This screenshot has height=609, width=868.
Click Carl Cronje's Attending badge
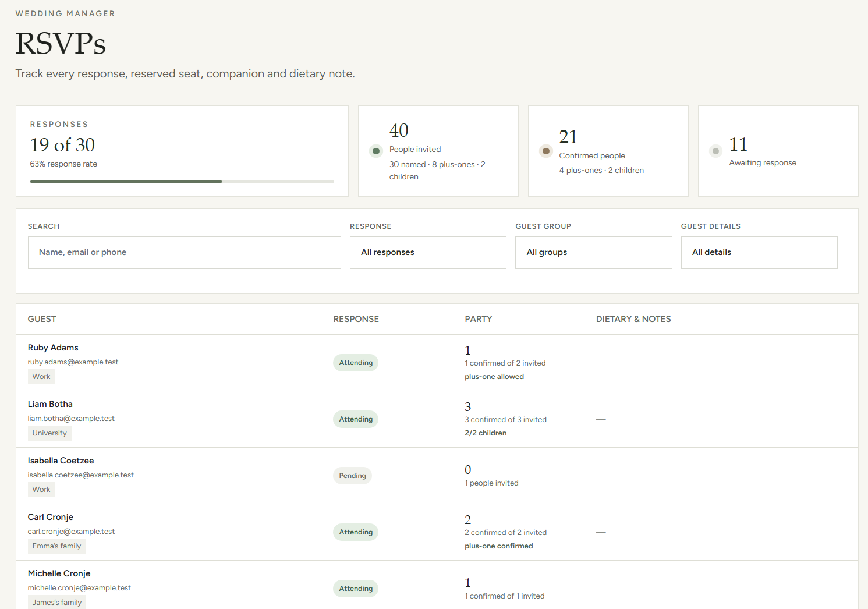[x=356, y=532]
